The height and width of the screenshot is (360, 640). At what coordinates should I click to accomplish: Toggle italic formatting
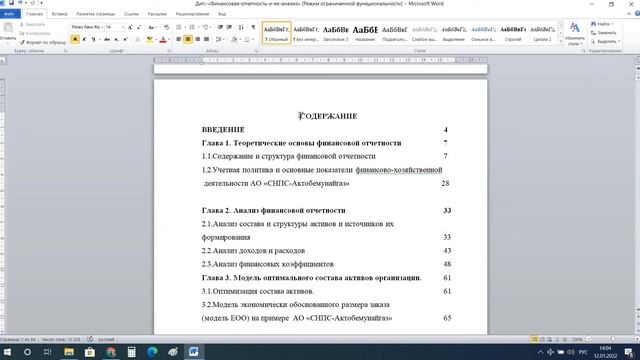pos(84,39)
